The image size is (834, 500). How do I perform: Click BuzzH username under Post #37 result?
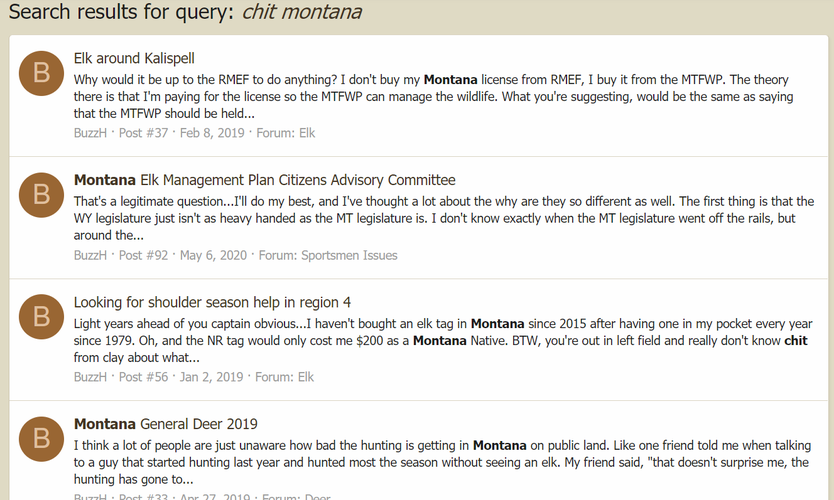[90, 133]
